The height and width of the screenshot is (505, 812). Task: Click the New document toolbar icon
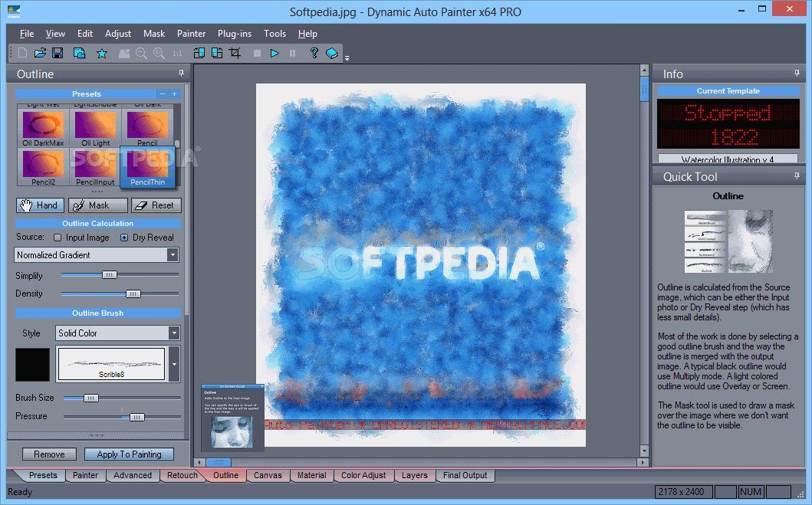point(22,53)
